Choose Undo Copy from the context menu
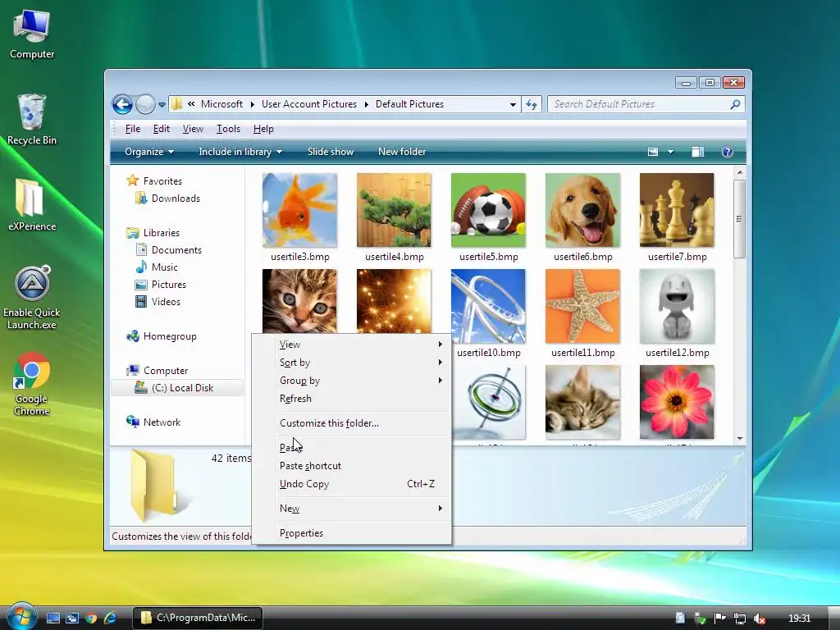The width and height of the screenshot is (840, 630). pos(351,484)
